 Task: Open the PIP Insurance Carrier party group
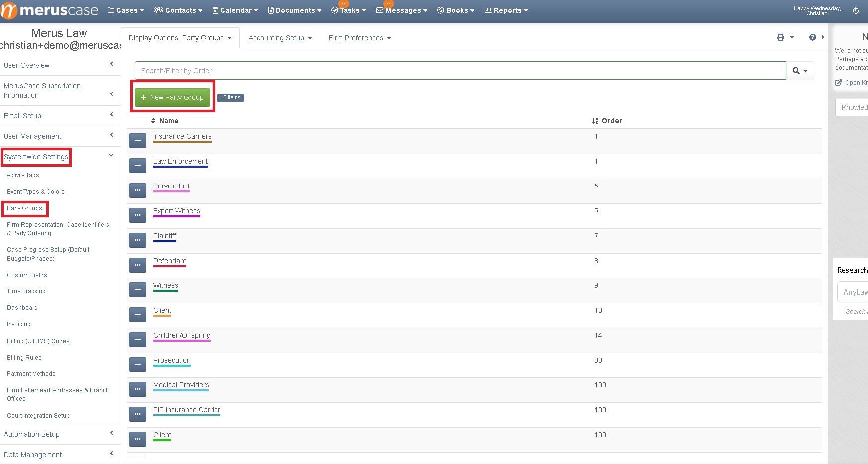(187, 410)
